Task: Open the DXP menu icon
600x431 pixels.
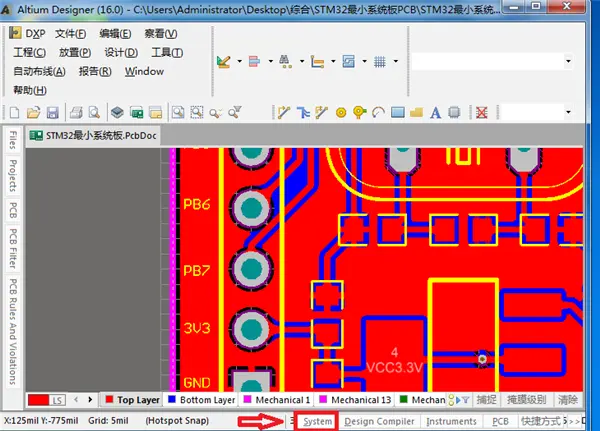Action: point(15,33)
